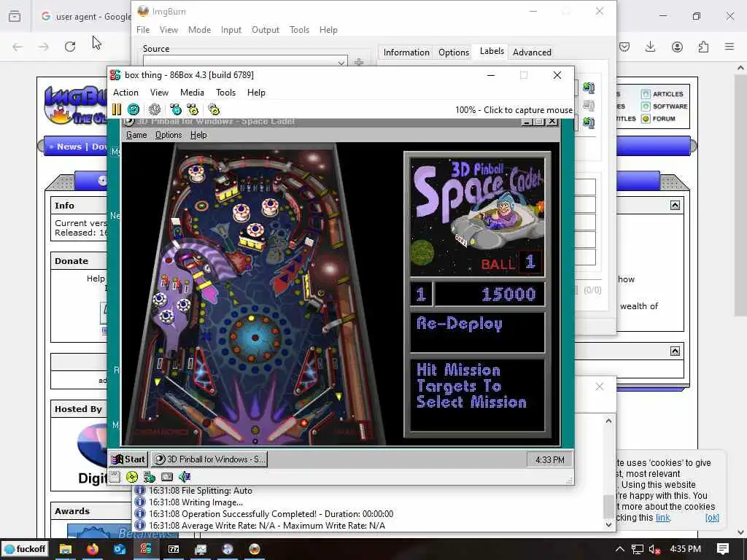The height and width of the screenshot is (560, 747).
Task: Open the 86Box Media menu
Action: pyautogui.click(x=192, y=93)
